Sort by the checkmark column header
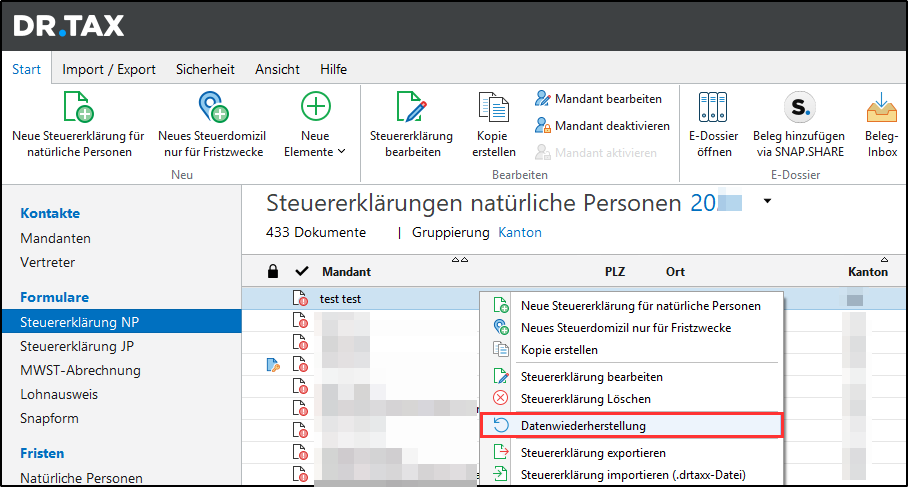908x487 pixels. coord(302,272)
